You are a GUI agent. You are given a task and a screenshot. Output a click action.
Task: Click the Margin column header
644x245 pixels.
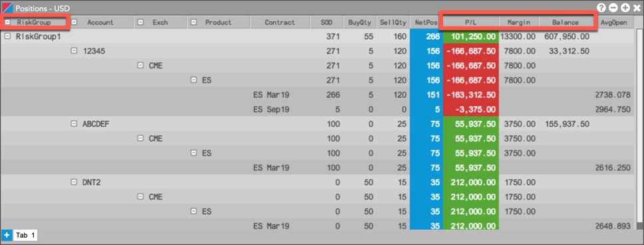tap(519, 22)
